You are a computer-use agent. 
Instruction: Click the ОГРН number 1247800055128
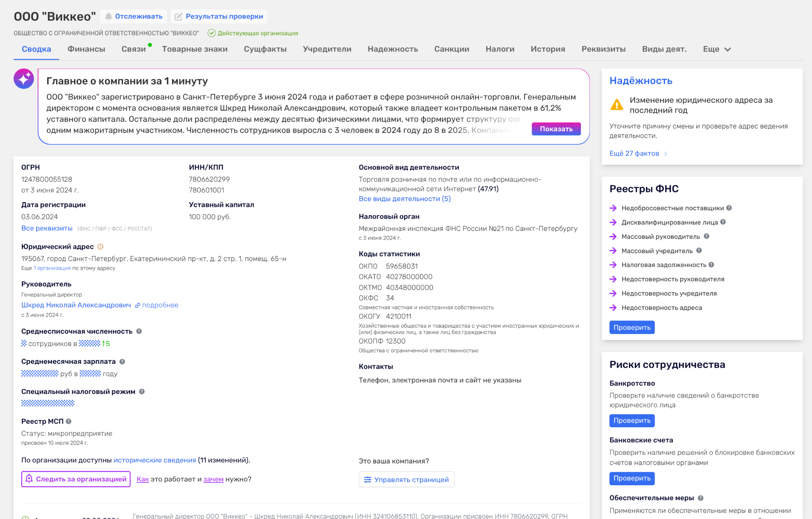tap(47, 179)
